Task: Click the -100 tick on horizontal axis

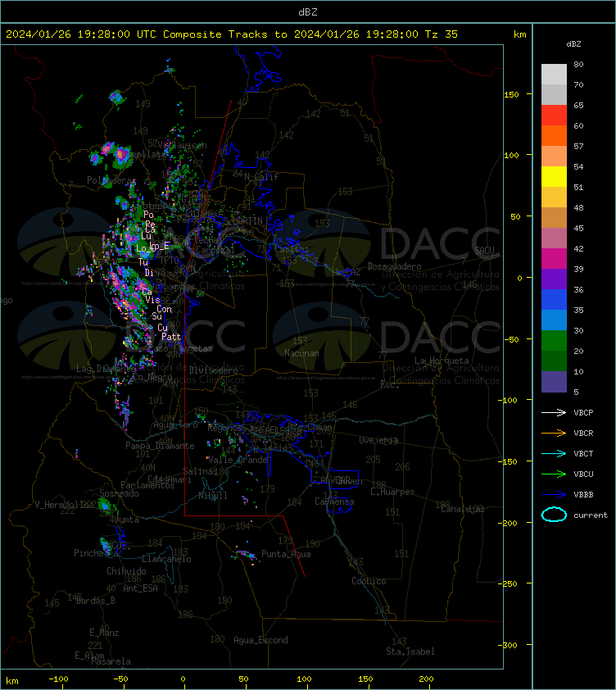Action: tap(58, 679)
